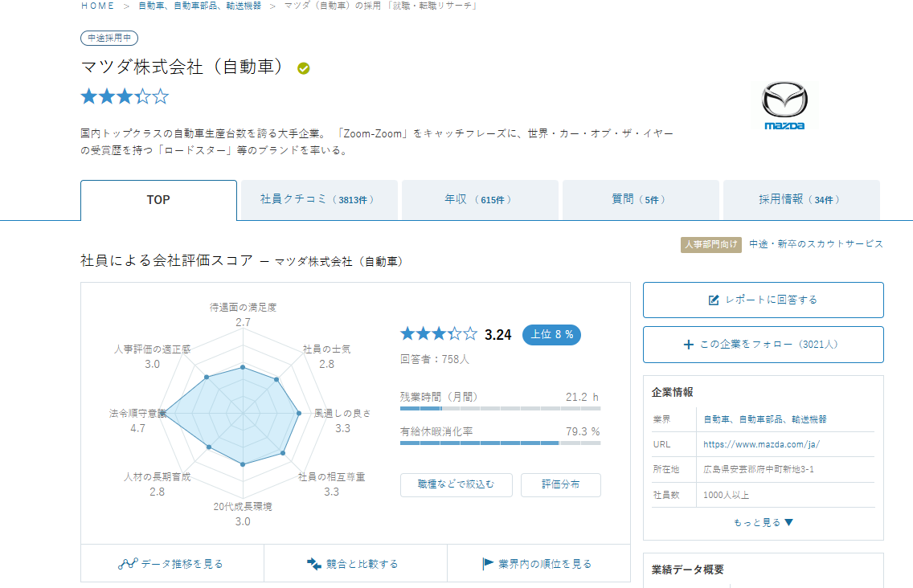Open 評価分布 button

click(561, 484)
